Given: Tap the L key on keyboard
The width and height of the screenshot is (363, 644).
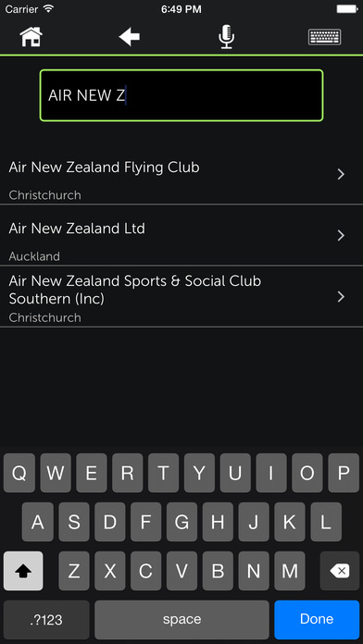Looking at the screenshot, I should click(x=326, y=522).
